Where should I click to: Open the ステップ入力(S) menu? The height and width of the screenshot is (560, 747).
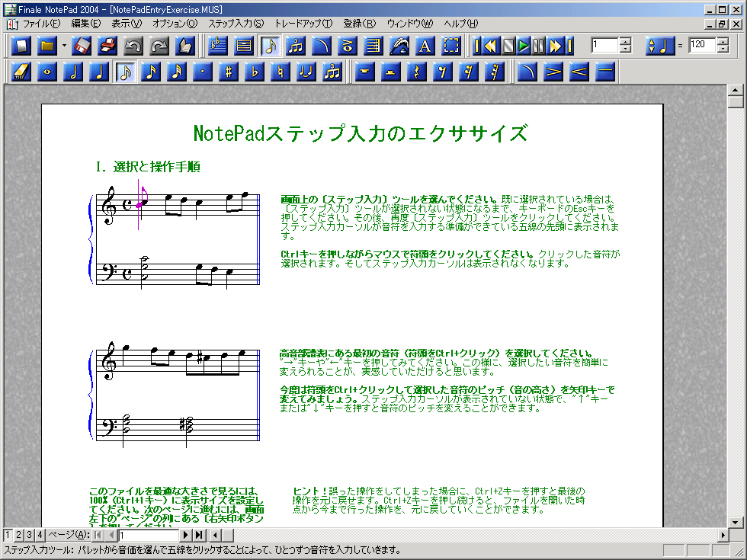[x=236, y=24]
